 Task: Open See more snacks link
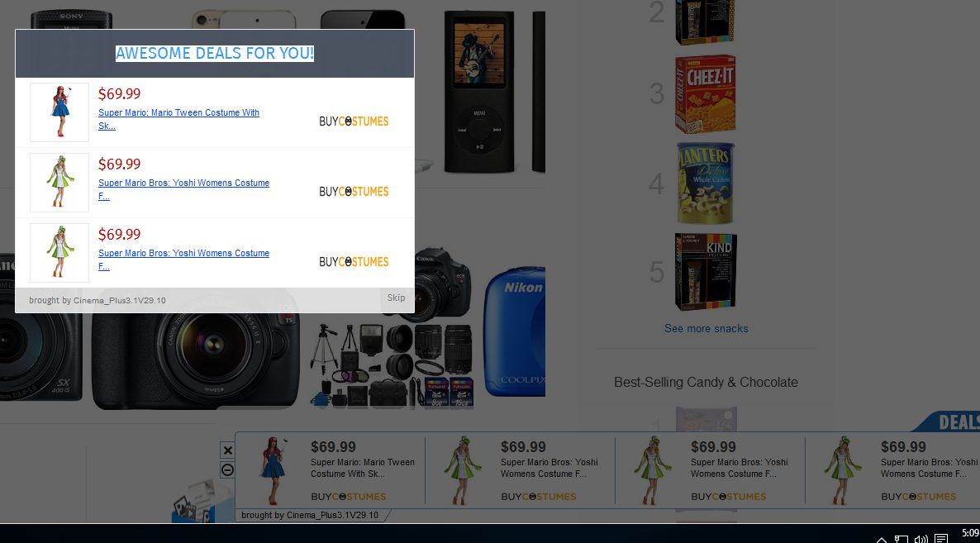(706, 329)
